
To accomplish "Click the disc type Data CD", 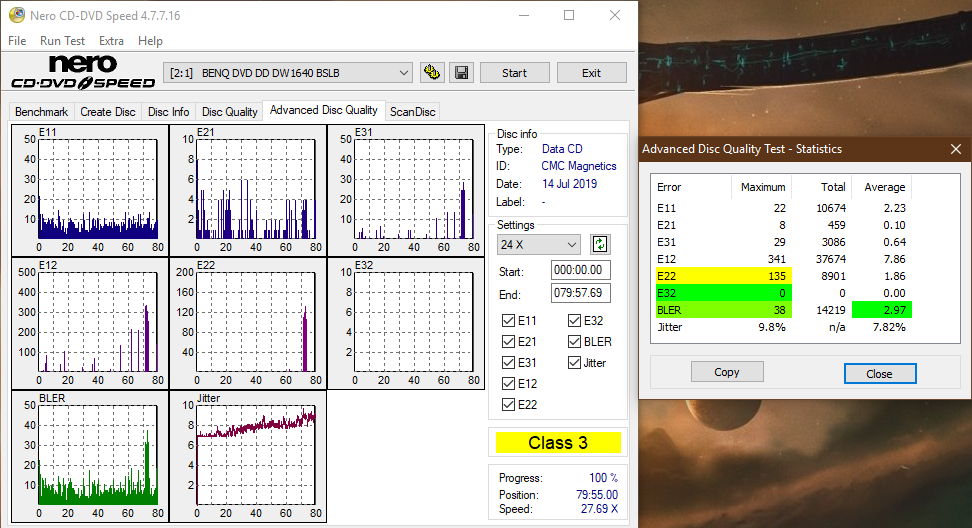I will pos(562,149).
